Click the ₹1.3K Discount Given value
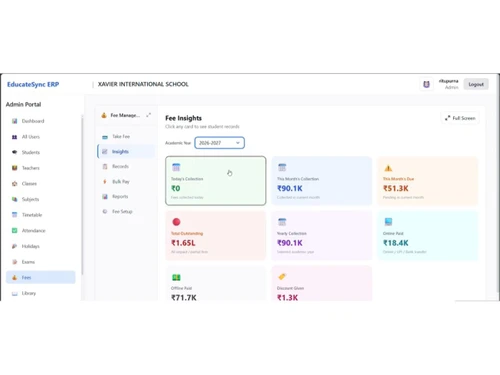This screenshot has width=500, height=375. [x=287, y=297]
